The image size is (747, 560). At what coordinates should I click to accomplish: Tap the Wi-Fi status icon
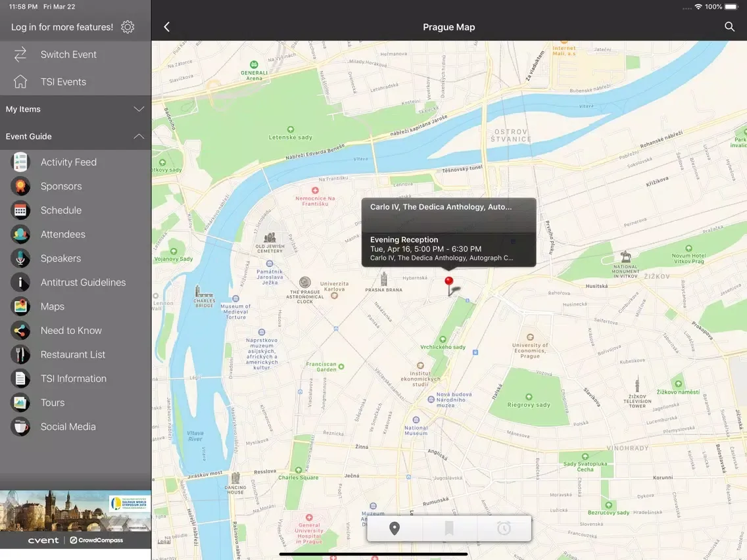[698, 7]
